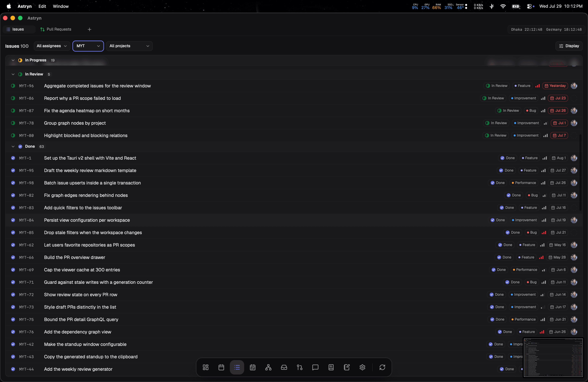588x382 pixels.
Task: Open the Astryn menu in the menu bar
Action: [x=24, y=6]
